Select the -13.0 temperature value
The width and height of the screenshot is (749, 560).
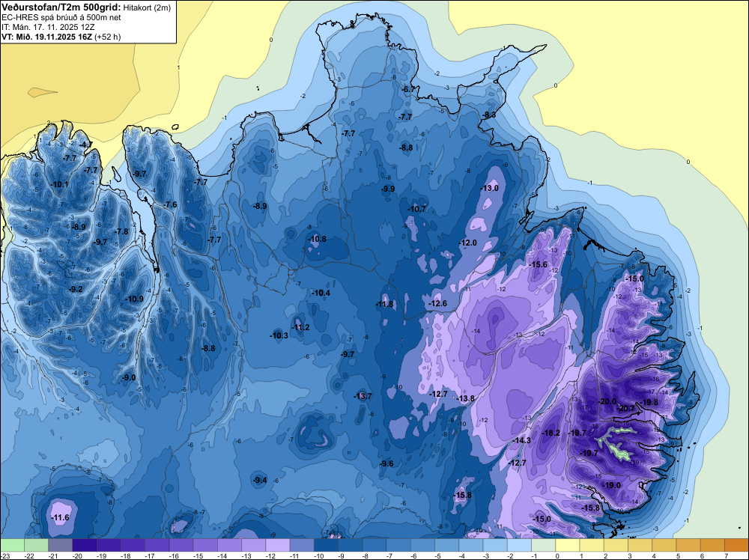[489, 188]
